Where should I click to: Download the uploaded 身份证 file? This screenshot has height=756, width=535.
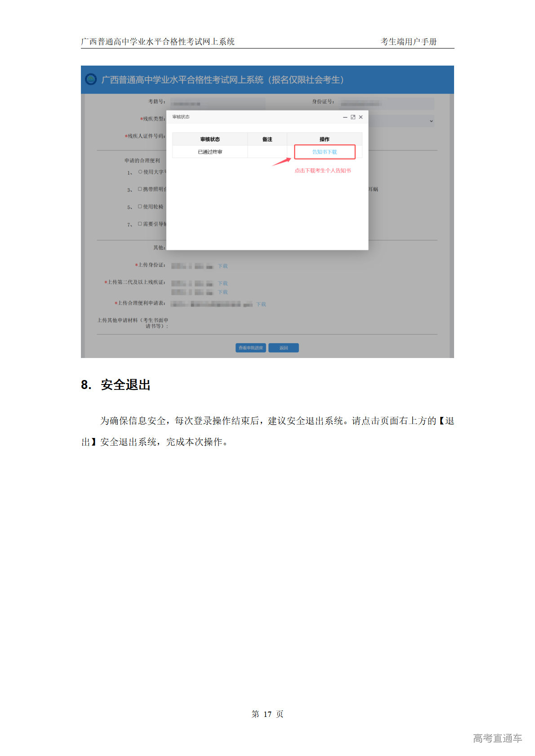[x=223, y=266]
